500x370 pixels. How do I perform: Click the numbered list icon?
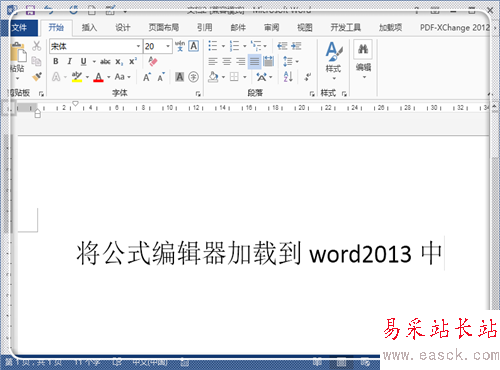click(x=234, y=46)
